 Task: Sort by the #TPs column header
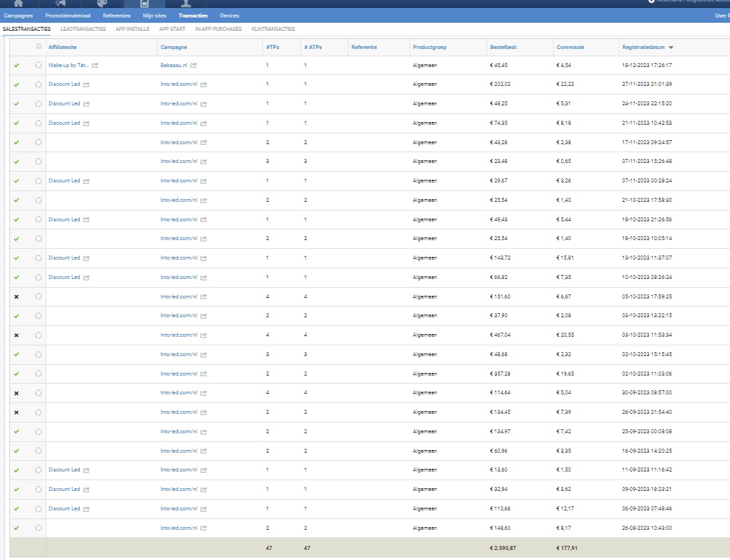273,47
